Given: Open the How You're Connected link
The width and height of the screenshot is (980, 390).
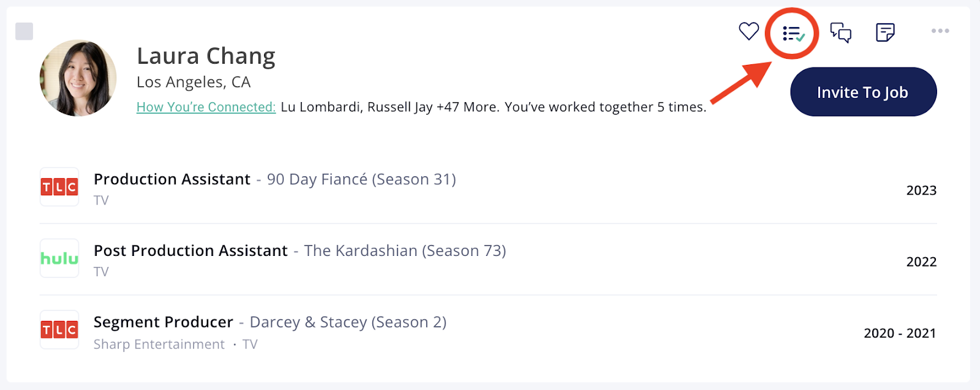Looking at the screenshot, I should [206, 107].
